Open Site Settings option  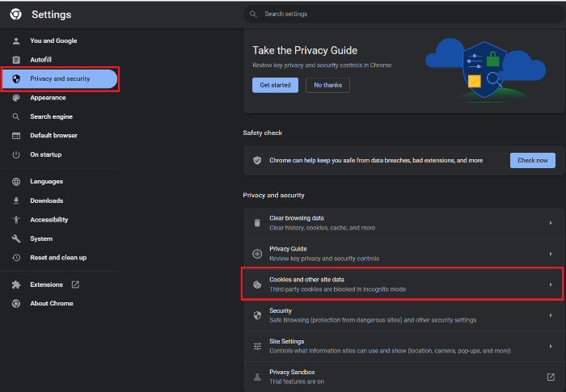click(x=403, y=346)
